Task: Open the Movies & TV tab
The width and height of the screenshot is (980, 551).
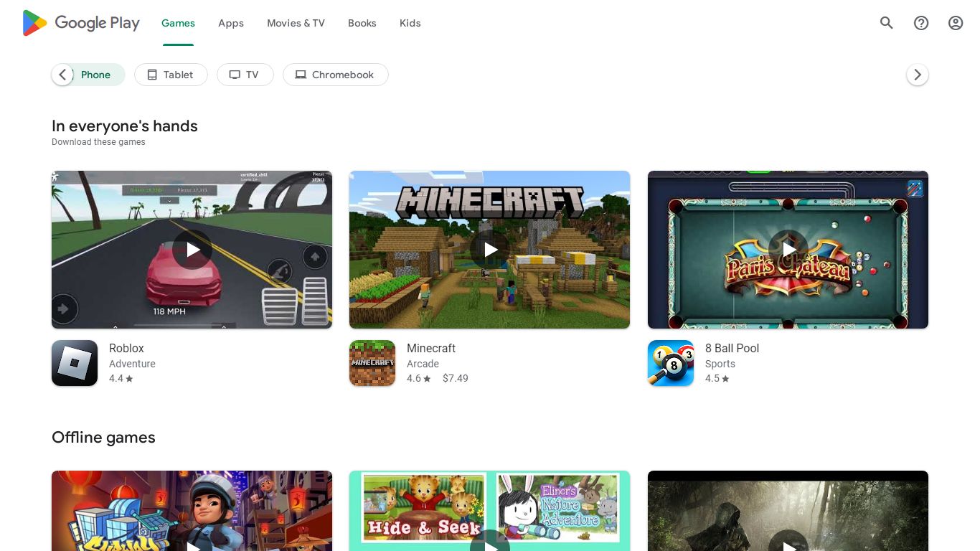Action: [296, 23]
